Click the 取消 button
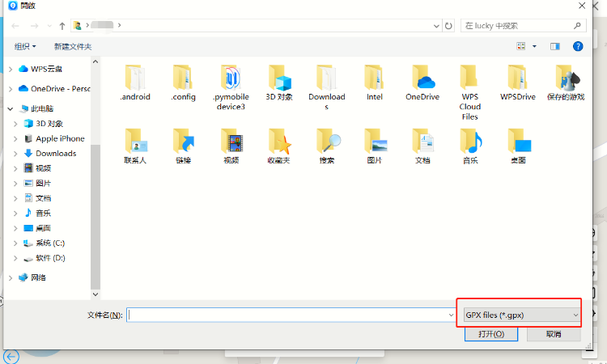Viewport: 607px width, 364px height. click(554, 334)
